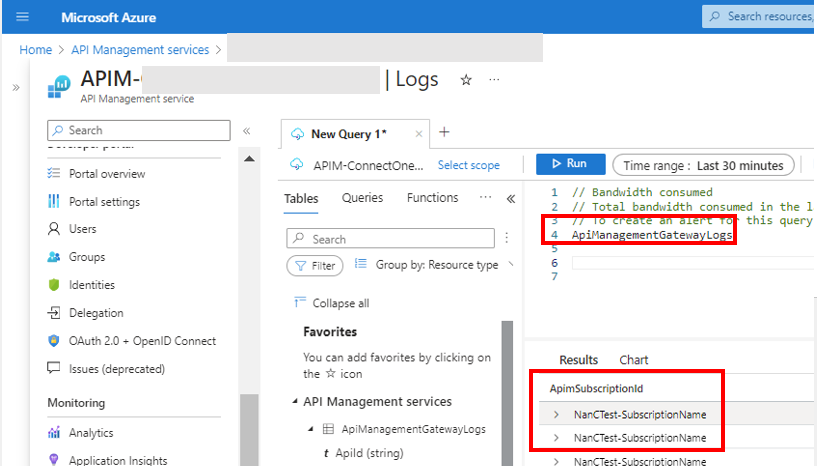Place cursor on empty editor line 6
This screenshot has height=466, width=817.
click(x=693, y=263)
